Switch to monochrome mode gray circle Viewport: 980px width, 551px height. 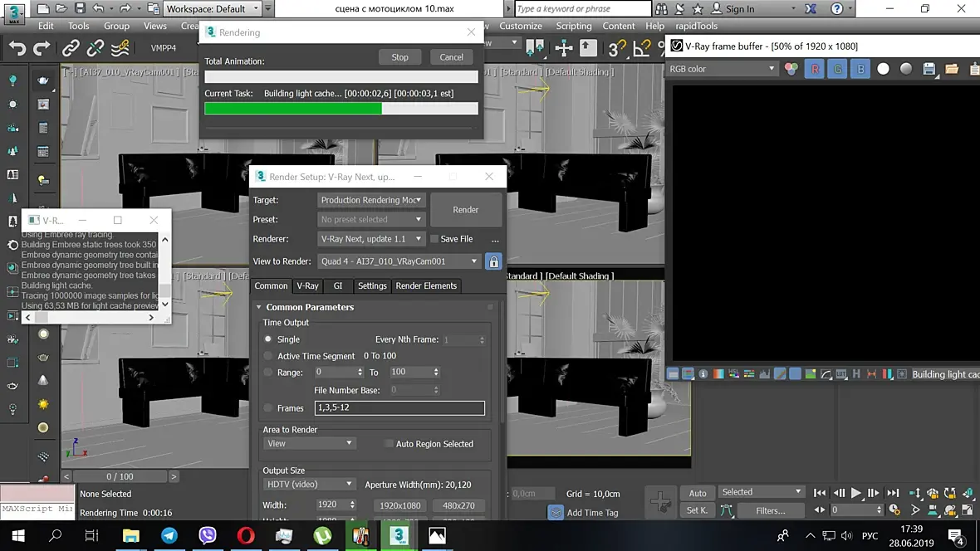906,70
